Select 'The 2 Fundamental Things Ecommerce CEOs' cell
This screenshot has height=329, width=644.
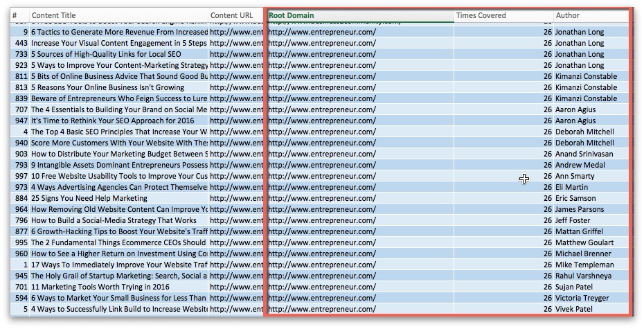coord(118,242)
